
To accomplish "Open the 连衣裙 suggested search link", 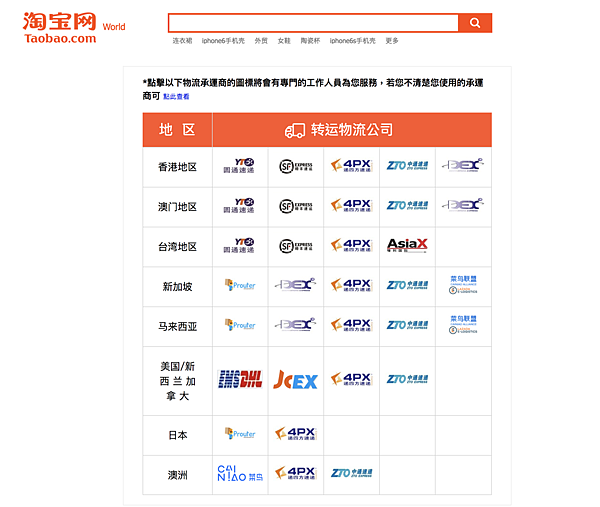I will click(x=182, y=41).
